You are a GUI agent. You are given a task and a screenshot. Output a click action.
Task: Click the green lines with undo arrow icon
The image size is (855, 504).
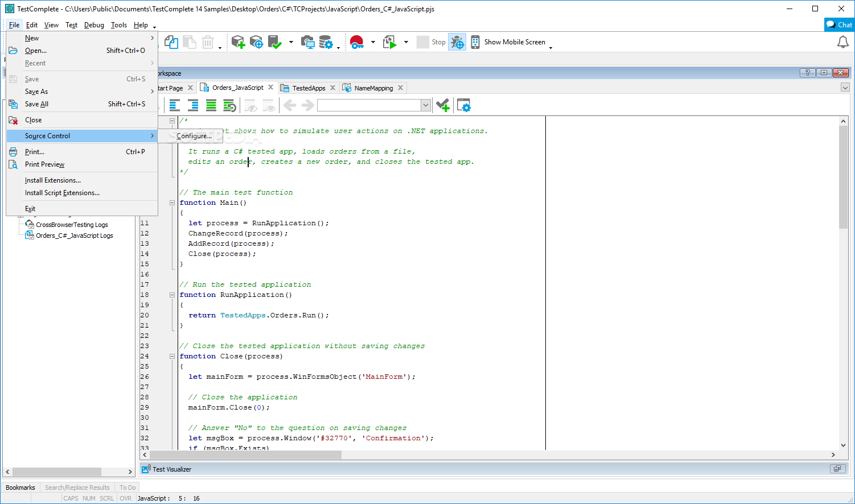tap(229, 105)
